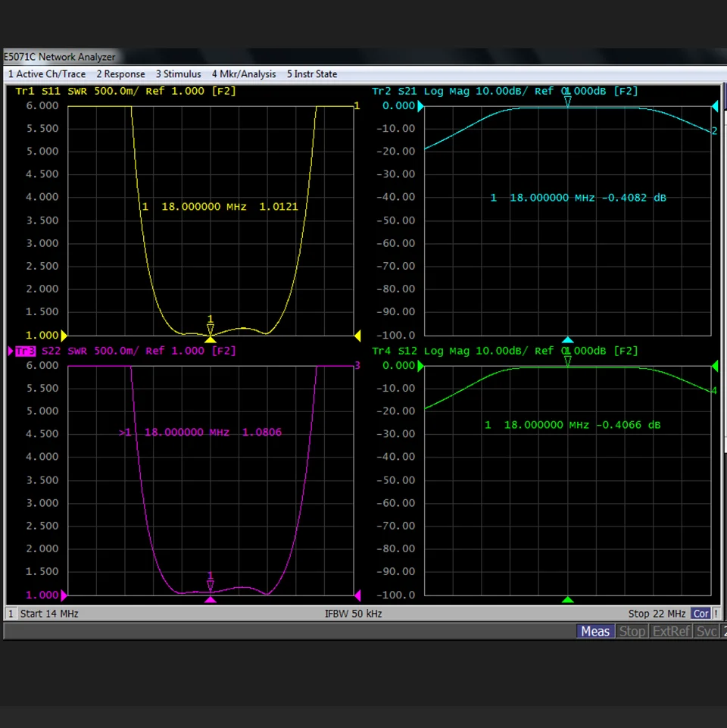This screenshot has height=728, width=727.
Task: Click the magenta marker 1 on the S22 trace
Action: pyautogui.click(x=211, y=583)
